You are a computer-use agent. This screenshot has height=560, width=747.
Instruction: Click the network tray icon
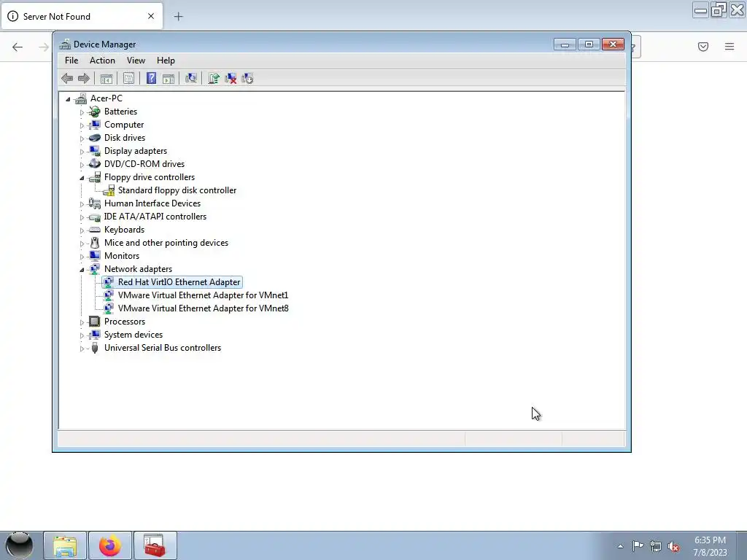click(656, 547)
